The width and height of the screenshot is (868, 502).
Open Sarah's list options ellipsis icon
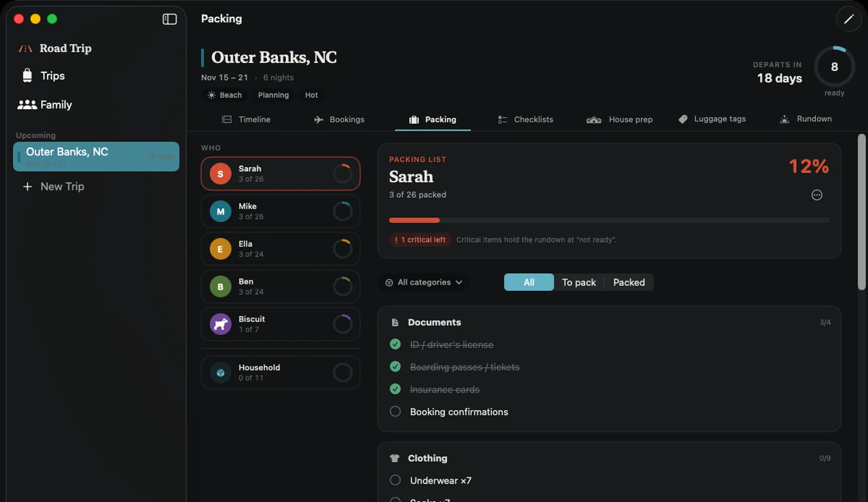coord(816,195)
